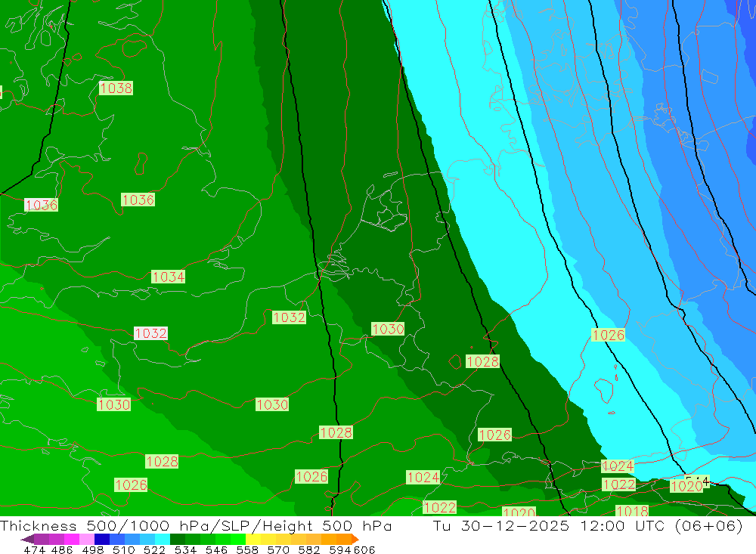Select the 1032 label with white background

click(150, 333)
